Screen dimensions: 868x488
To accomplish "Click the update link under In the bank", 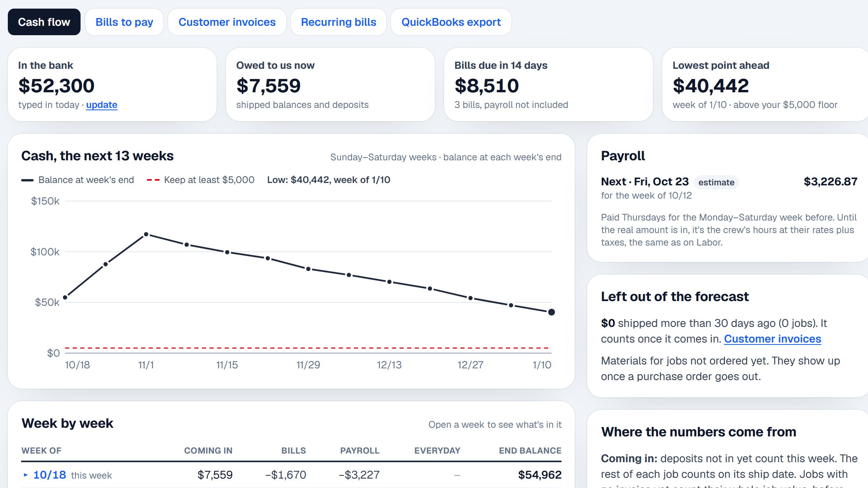I will (x=102, y=105).
